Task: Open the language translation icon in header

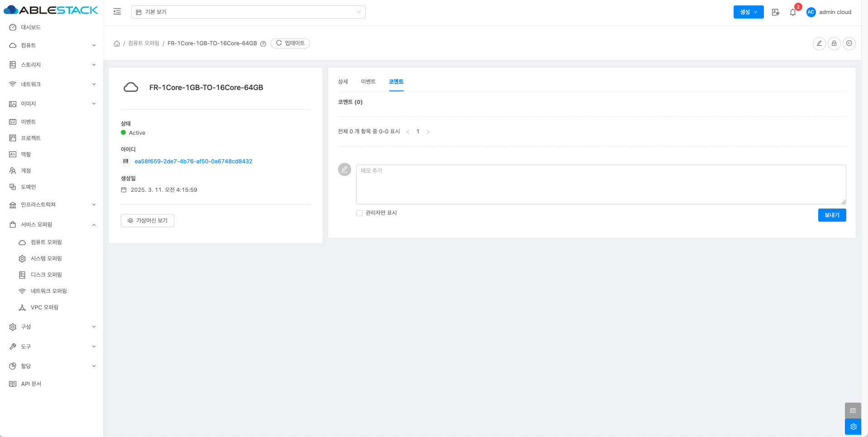Action: coord(776,12)
